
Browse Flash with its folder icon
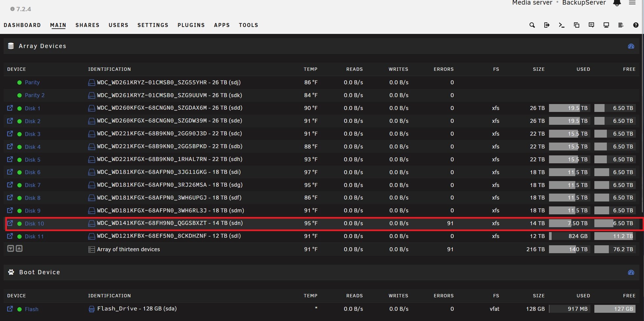pos(10,308)
